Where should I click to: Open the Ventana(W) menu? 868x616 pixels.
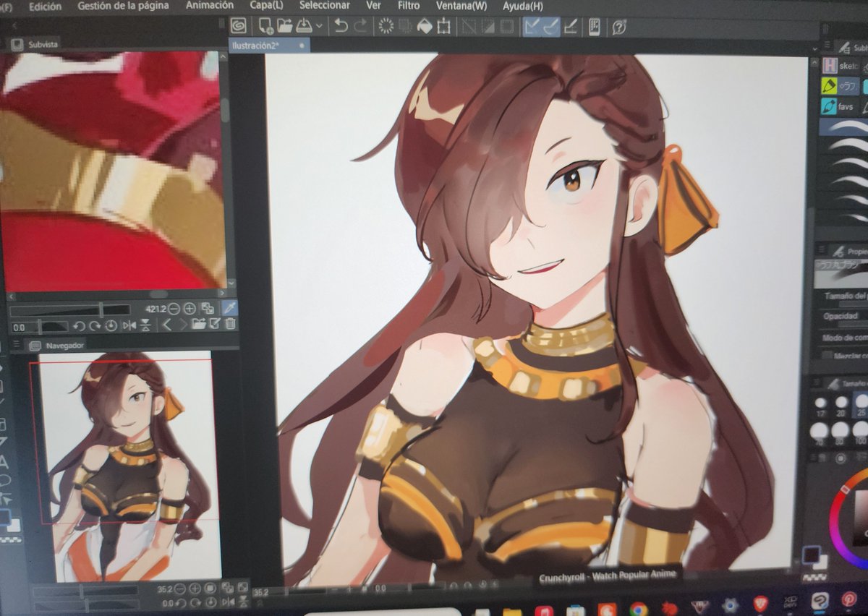(461, 6)
